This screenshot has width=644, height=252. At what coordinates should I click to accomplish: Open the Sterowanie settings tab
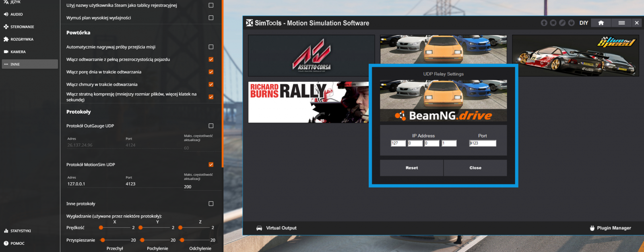(29, 27)
